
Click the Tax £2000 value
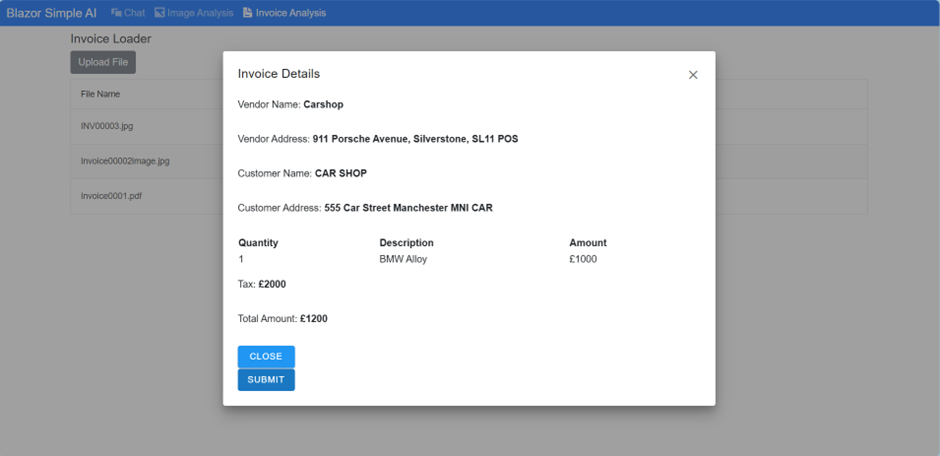[x=272, y=284]
